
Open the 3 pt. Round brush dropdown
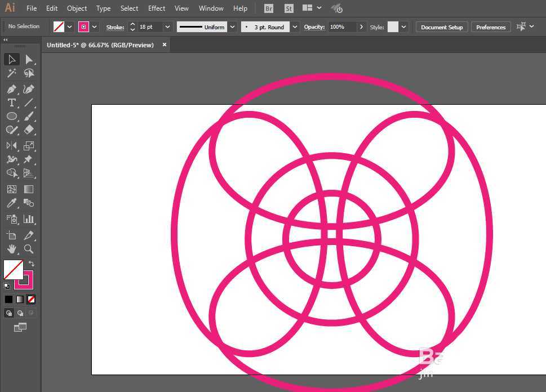(x=295, y=27)
